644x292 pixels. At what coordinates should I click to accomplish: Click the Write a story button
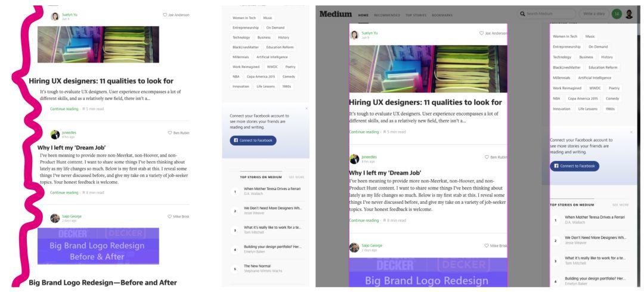coord(594,14)
